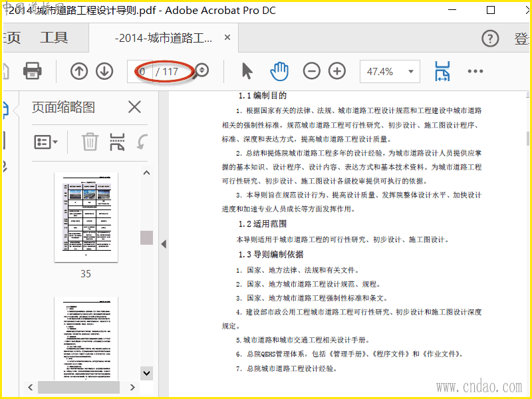This screenshot has height=399, width=532.
Task: Click the 1.3 导则编制依据 heading
Action: [x=271, y=255]
